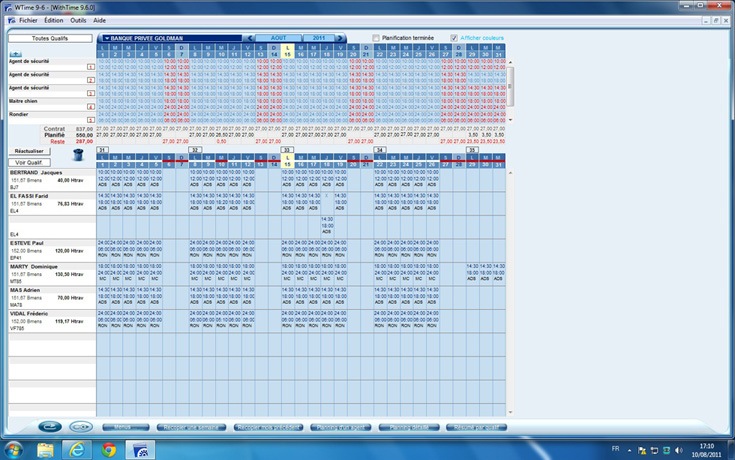Click the forward arrow button at bottom
735x460 pixels.
[81, 427]
